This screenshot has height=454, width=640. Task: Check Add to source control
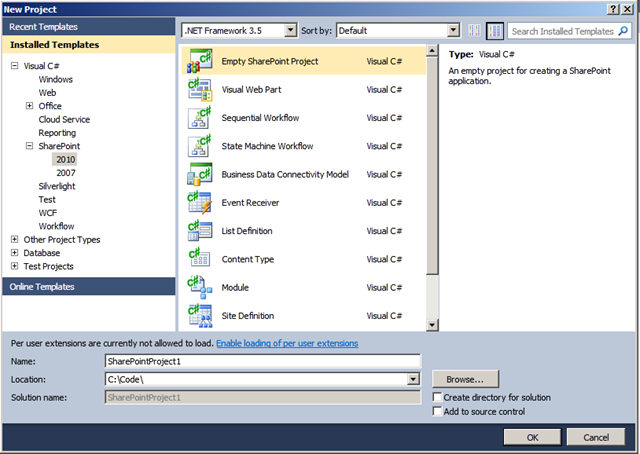[437, 411]
